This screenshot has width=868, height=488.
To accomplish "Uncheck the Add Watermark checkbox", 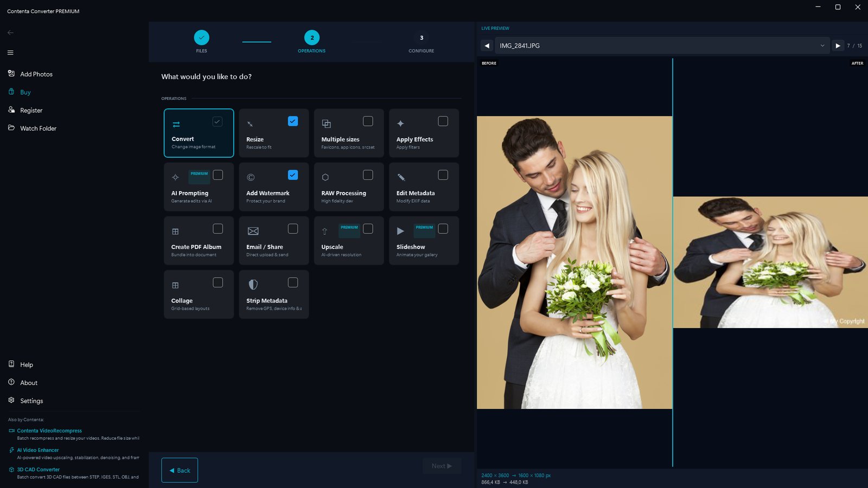I will (293, 175).
